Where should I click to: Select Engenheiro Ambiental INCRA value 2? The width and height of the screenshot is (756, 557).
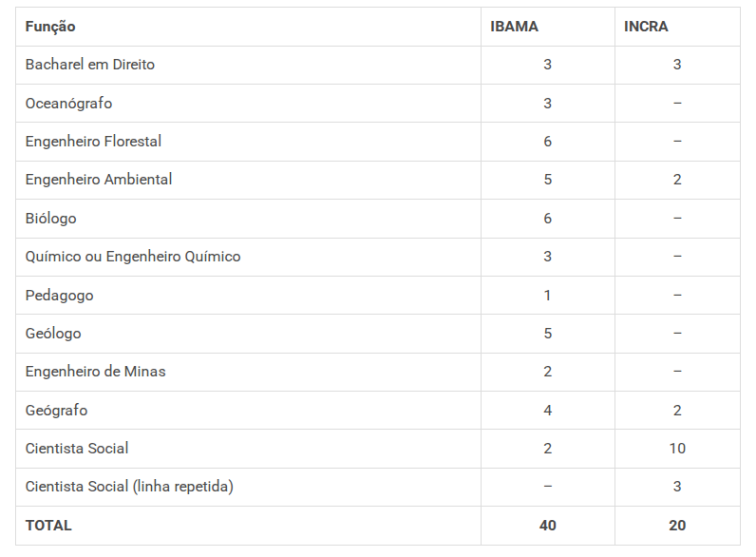tap(677, 180)
